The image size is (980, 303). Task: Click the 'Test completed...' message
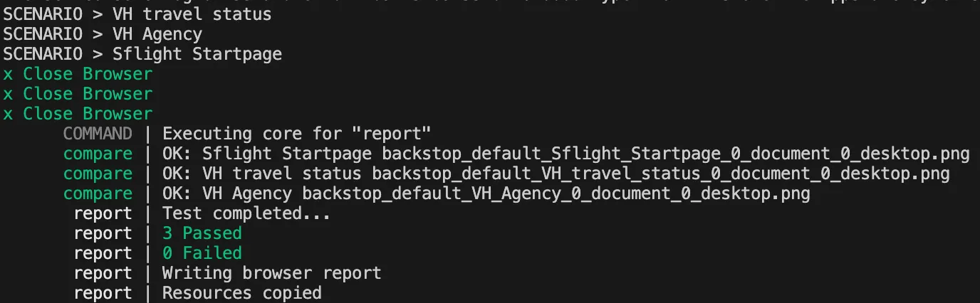246,213
